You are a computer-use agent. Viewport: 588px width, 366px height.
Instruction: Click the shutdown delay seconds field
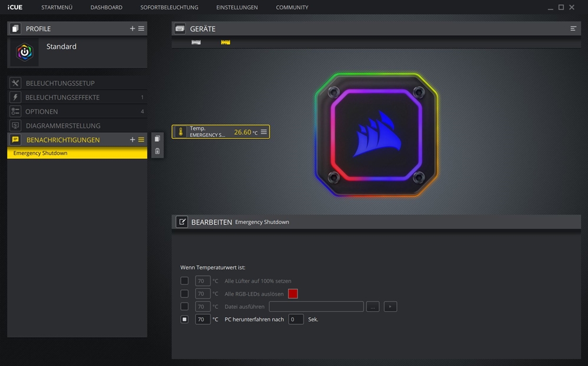[296, 319]
